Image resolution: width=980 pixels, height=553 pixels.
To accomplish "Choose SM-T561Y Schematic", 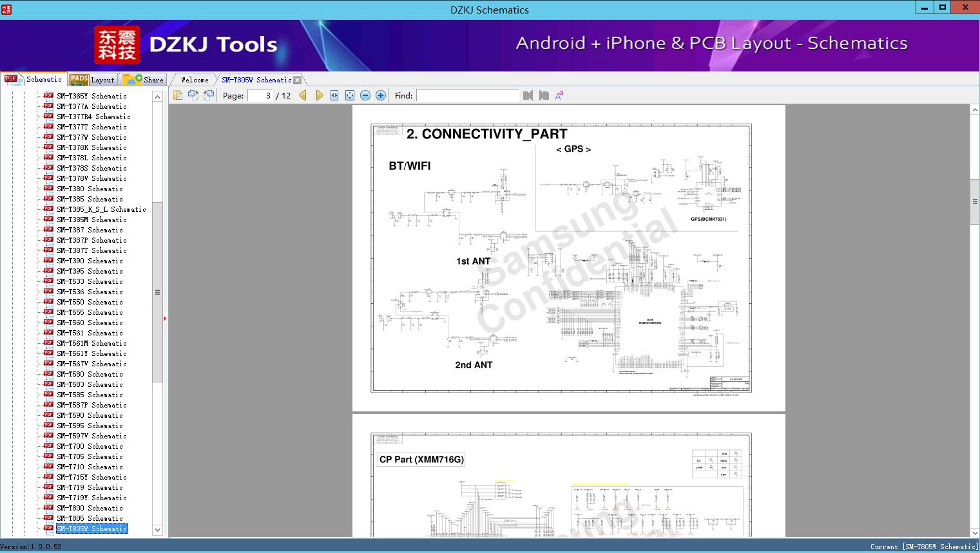I will [x=91, y=353].
